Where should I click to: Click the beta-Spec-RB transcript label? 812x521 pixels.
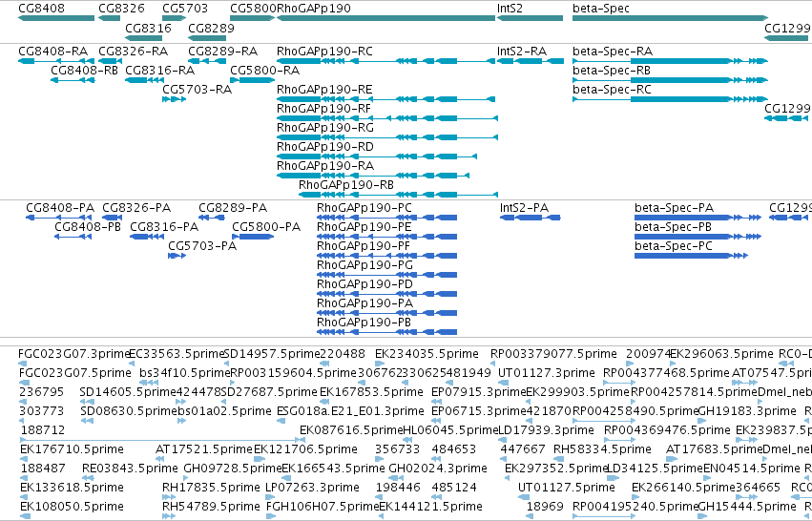click(612, 71)
